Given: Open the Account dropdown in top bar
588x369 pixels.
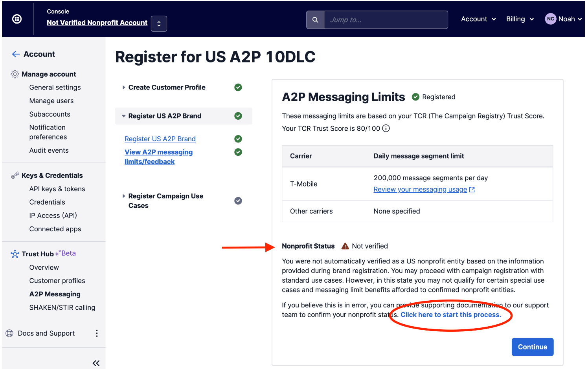Looking at the screenshot, I should tap(478, 19).
